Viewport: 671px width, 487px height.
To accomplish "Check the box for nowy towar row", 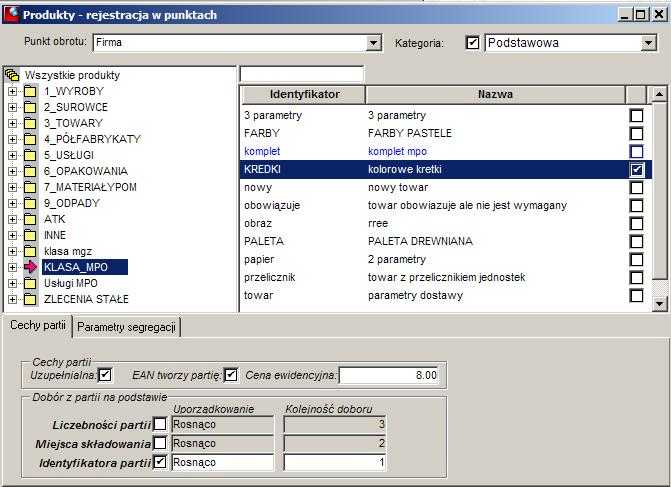I will pos(636,187).
